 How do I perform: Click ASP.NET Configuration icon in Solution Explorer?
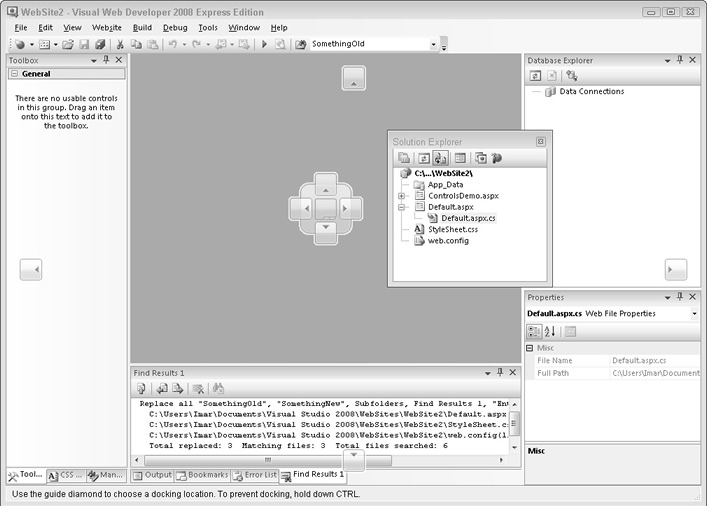click(x=496, y=158)
